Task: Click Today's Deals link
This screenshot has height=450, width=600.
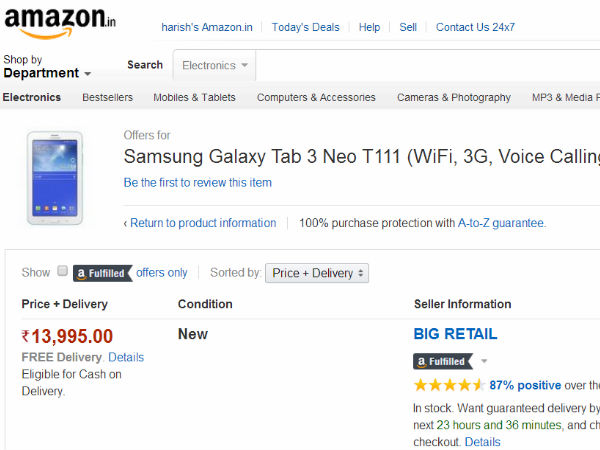Action: 305,27
